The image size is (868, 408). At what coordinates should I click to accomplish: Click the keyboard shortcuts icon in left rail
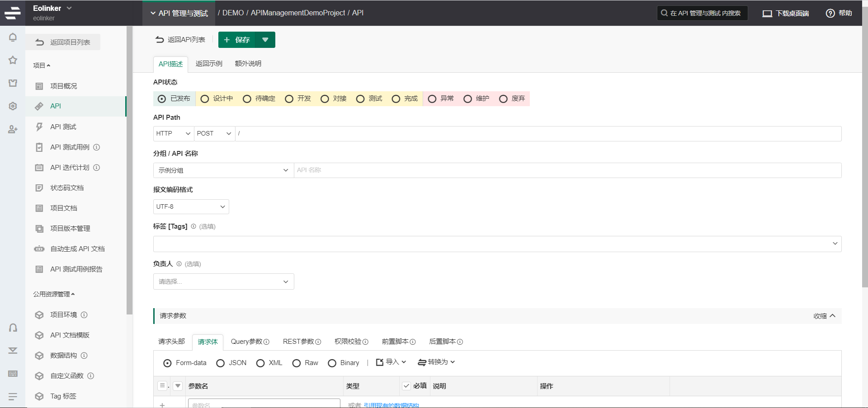[x=13, y=374]
